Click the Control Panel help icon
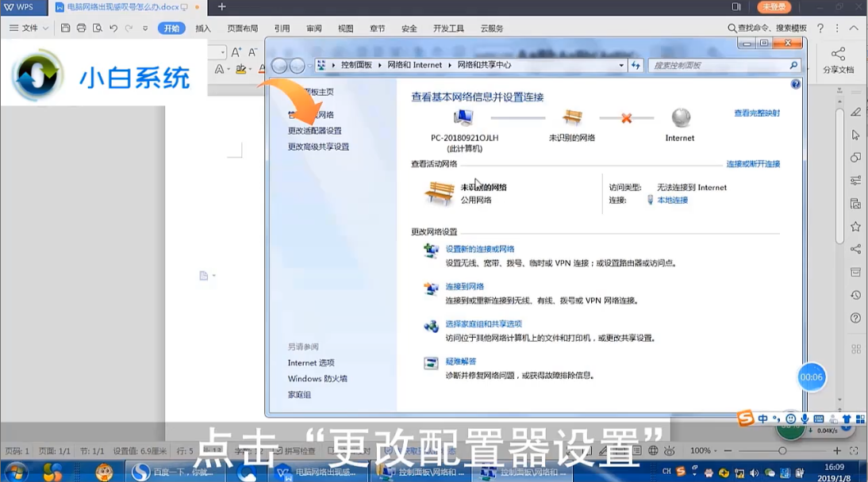This screenshot has width=868, height=482. coord(796,84)
